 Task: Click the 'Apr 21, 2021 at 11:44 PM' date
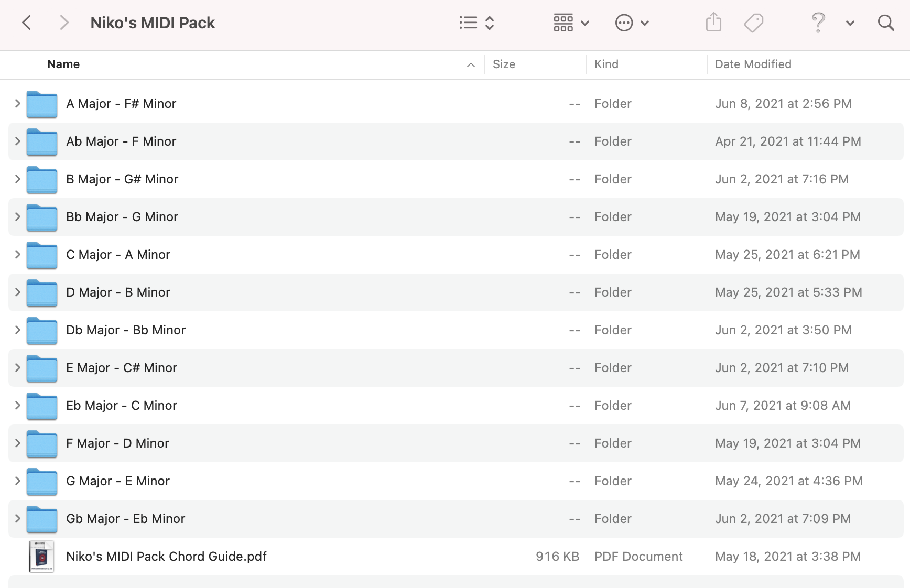tap(788, 141)
